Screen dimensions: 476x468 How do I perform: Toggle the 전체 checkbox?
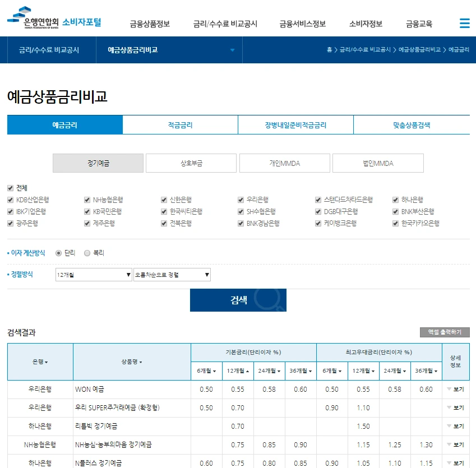coord(10,188)
